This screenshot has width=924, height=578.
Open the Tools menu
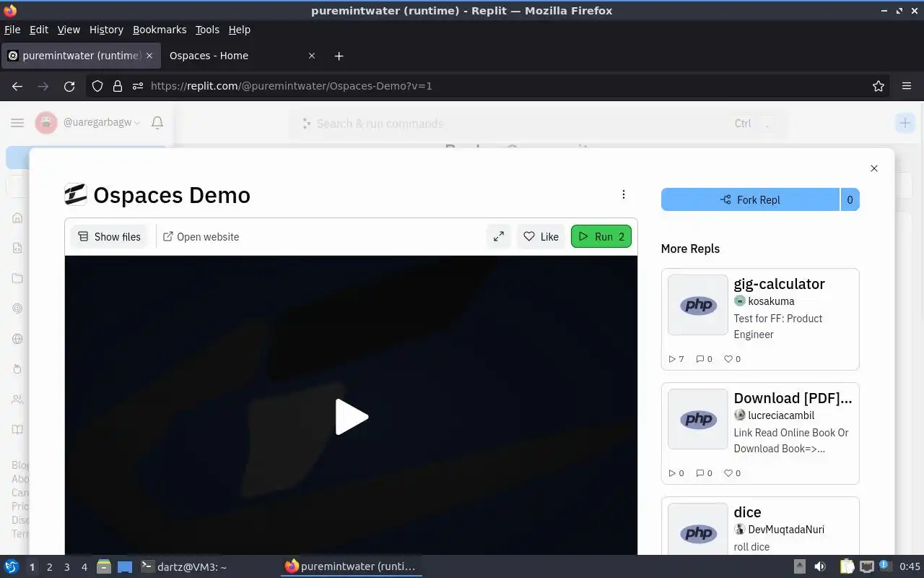click(207, 30)
